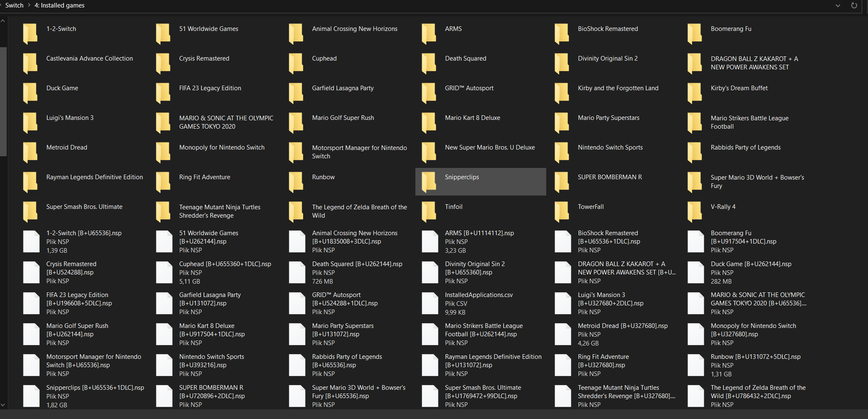The height and width of the screenshot is (419, 868).
Task: Select the Super Mario 3D World folder name
Action: (757, 182)
